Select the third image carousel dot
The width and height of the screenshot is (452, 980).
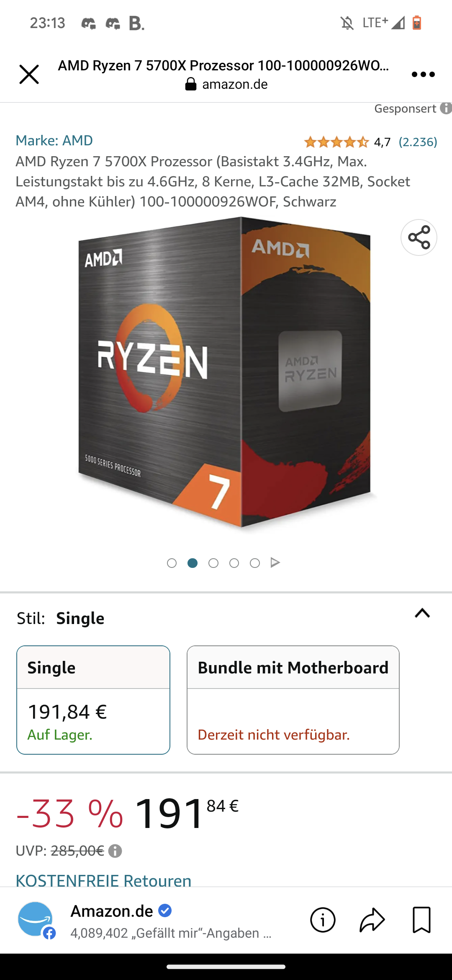[x=213, y=563]
